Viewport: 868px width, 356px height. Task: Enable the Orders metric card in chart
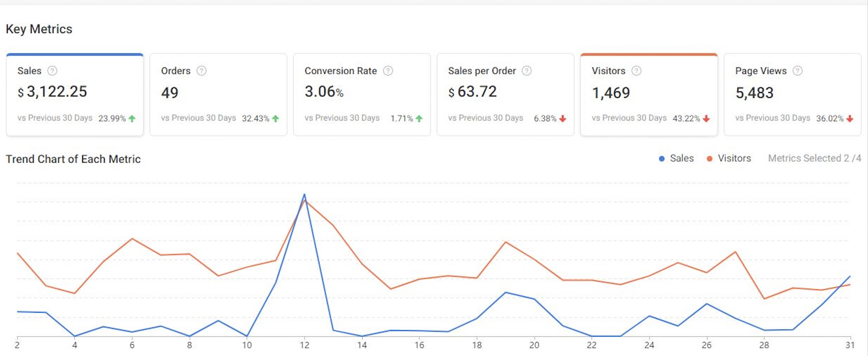218,94
